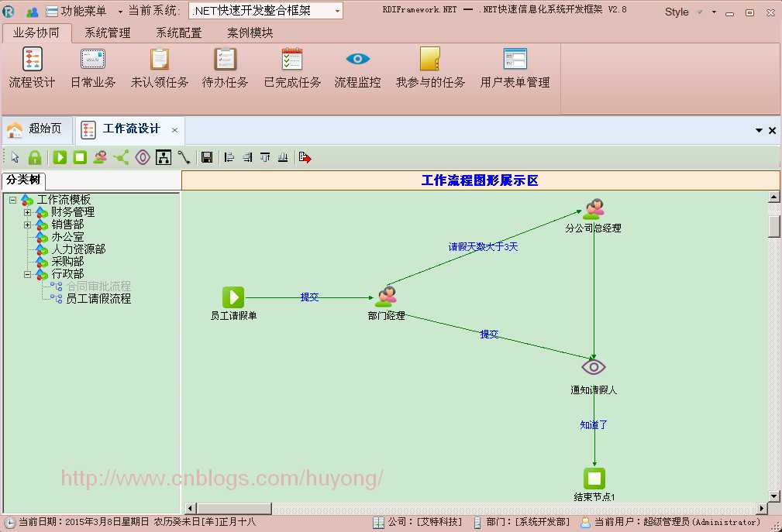Viewport: 782px width, 532px height.
Task: Switch to the 业务协同 ribbon tab
Action: click(36, 33)
